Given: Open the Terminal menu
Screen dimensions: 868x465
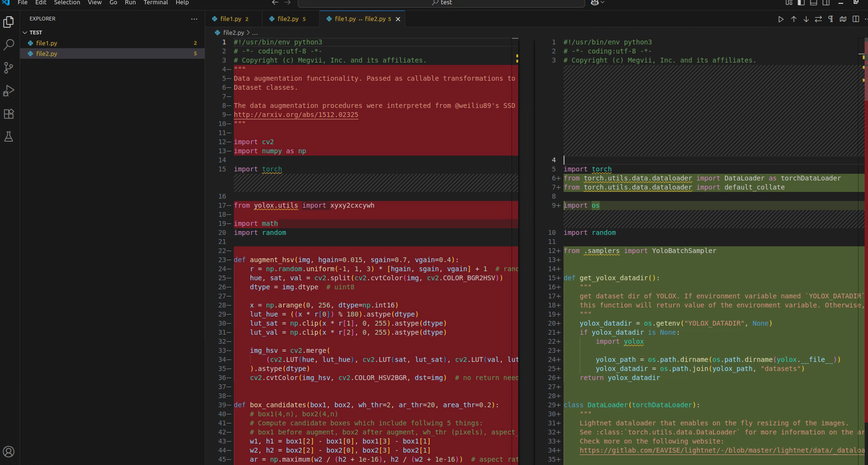Looking at the screenshot, I should click(x=156, y=2).
